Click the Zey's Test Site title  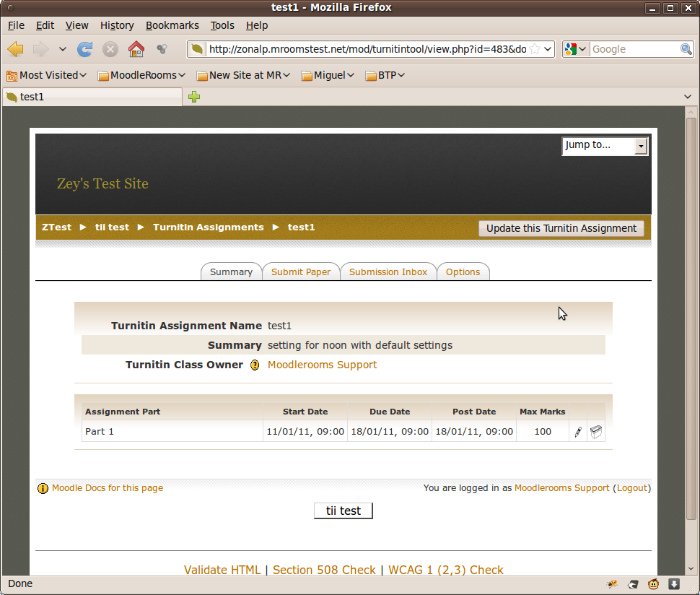102,183
